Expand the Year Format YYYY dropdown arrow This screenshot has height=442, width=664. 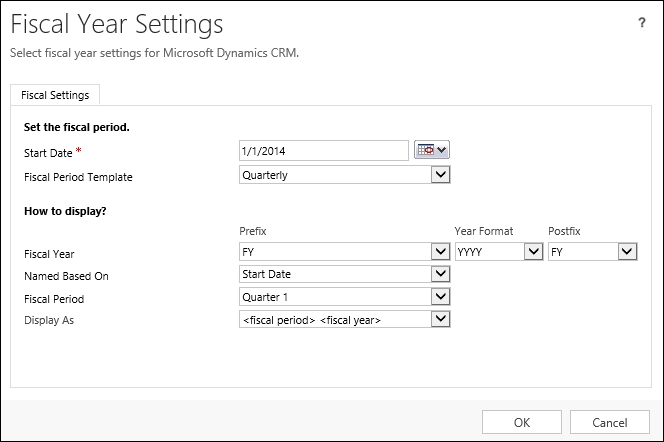[534, 251]
